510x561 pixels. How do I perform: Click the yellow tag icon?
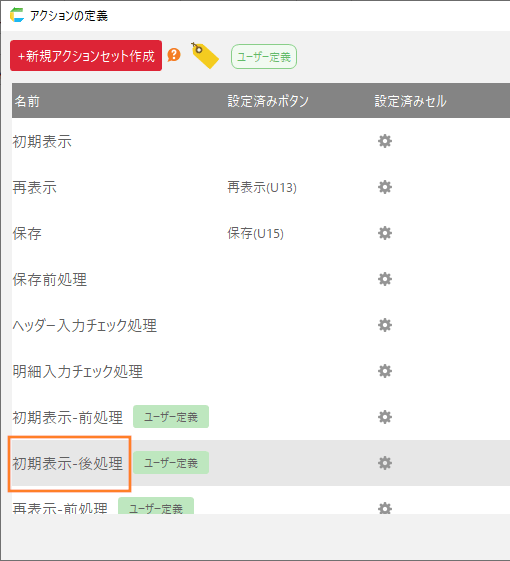click(205, 55)
